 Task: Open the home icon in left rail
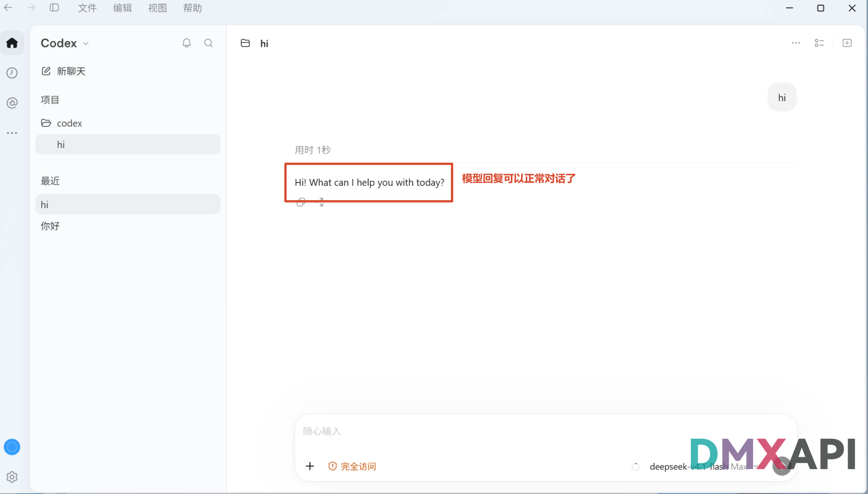click(x=12, y=43)
